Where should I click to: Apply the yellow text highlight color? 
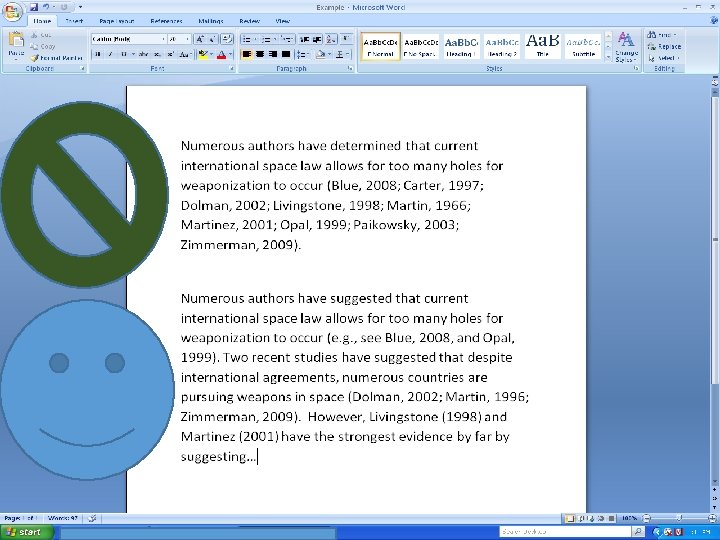[203, 55]
